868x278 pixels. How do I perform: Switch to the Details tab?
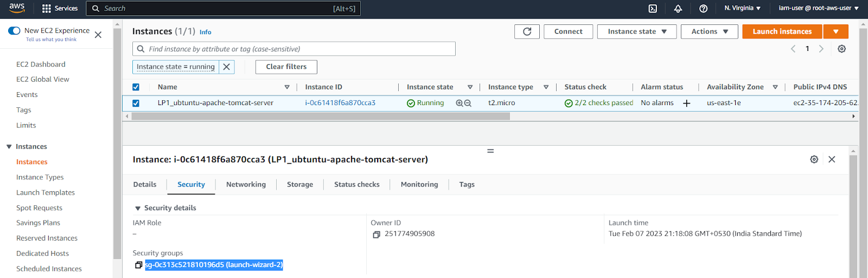point(145,185)
